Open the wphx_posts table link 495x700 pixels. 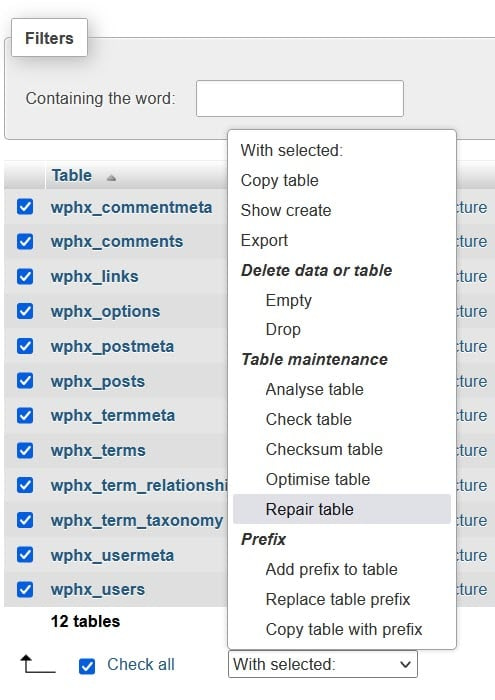click(x=98, y=381)
